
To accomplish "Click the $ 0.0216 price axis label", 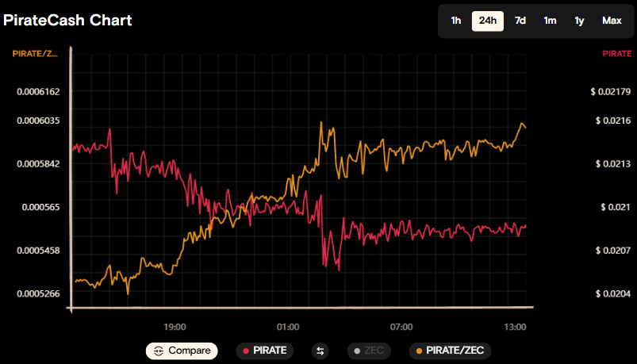I will click(610, 121).
